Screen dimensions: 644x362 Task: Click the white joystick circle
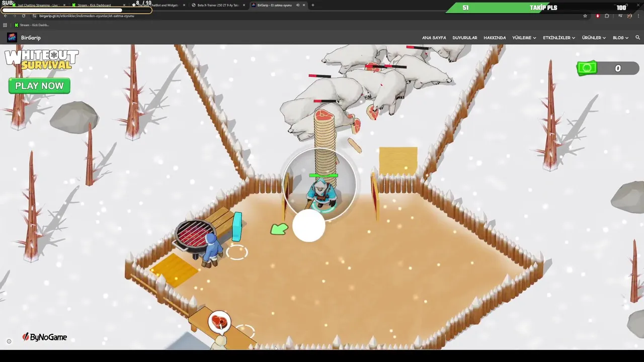point(309,226)
